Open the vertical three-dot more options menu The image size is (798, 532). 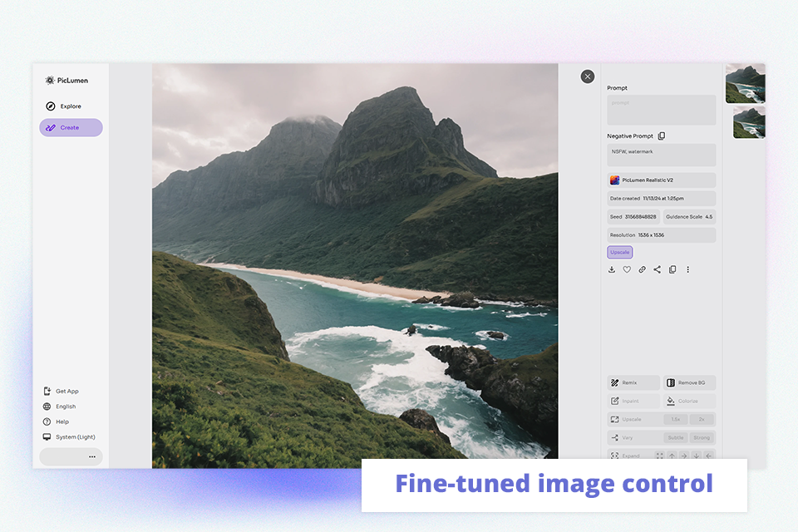tap(687, 269)
